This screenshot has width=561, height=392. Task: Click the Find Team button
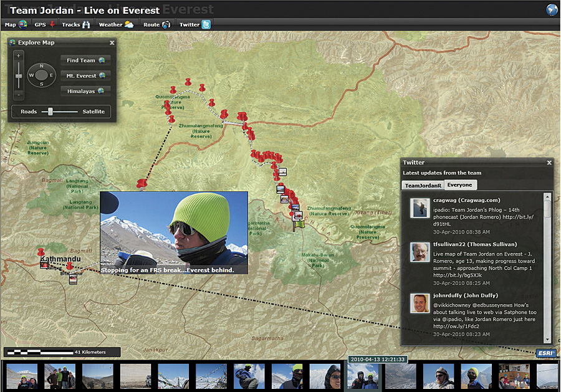pos(85,60)
